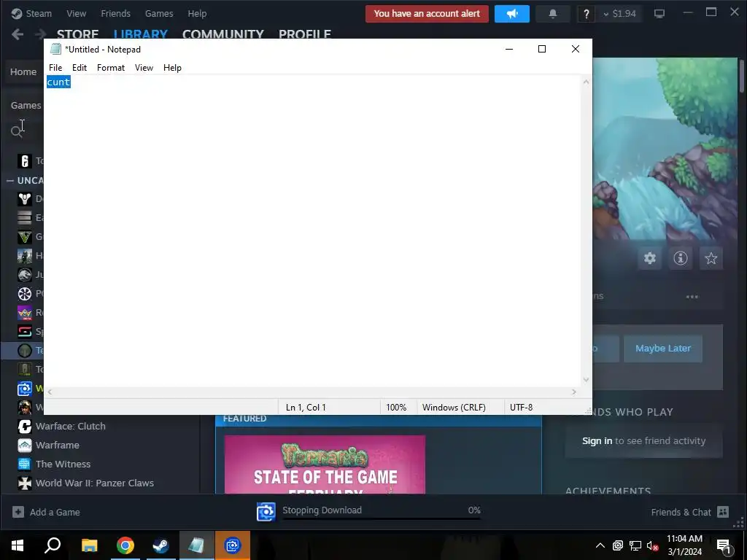747x560 pixels.
Task: Click the Steam library Home button
Action: click(x=23, y=72)
